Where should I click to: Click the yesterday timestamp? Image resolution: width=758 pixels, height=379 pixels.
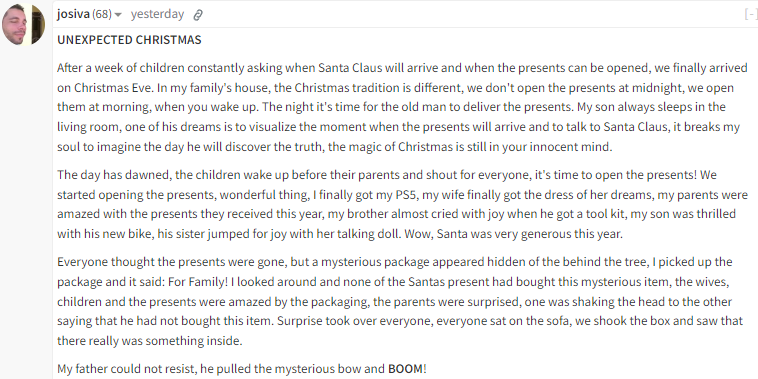[x=157, y=15]
